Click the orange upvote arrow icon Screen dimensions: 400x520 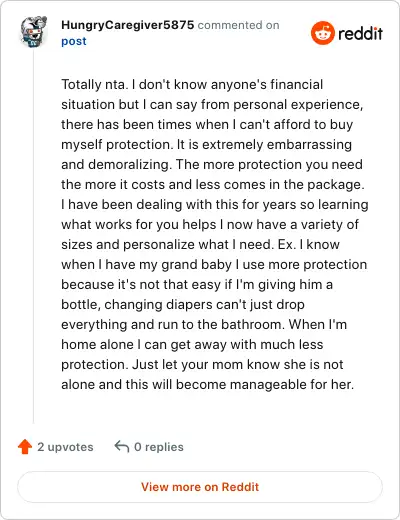pos(25,447)
